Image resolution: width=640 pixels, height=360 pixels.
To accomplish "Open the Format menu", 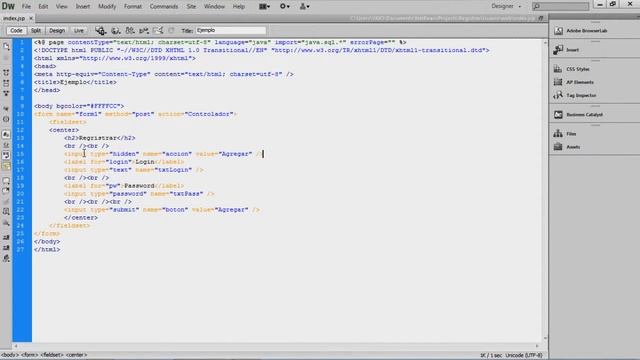I will (133, 7).
